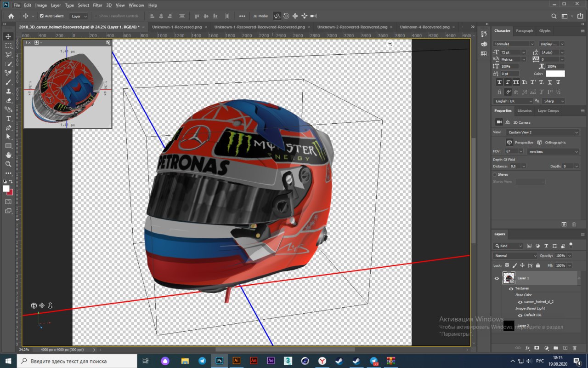Open the Custom View 2 dropdown
Image resolution: width=588 pixels, height=368 pixels.
point(543,132)
